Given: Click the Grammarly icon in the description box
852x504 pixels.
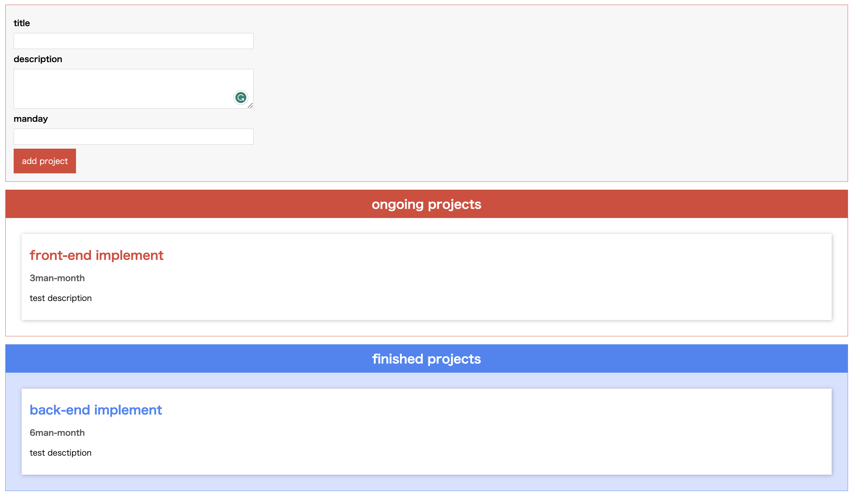Looking at the screenshot, I should [241, 98].
